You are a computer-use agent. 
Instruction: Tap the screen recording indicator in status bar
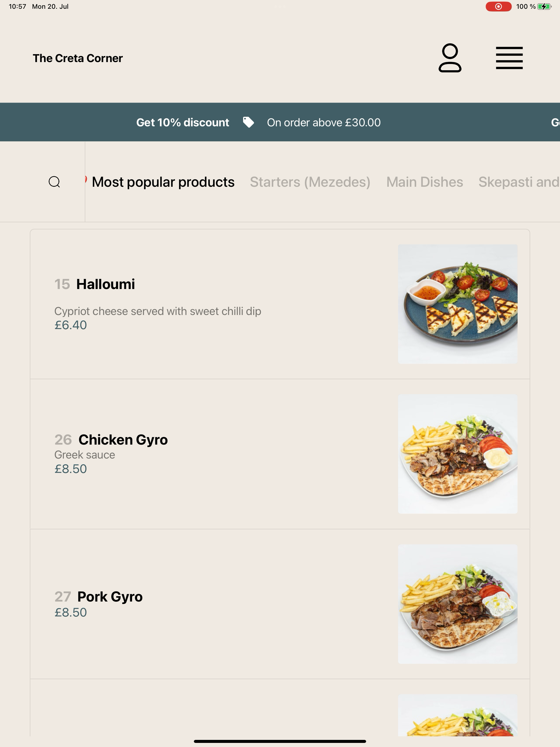[498, 6]
